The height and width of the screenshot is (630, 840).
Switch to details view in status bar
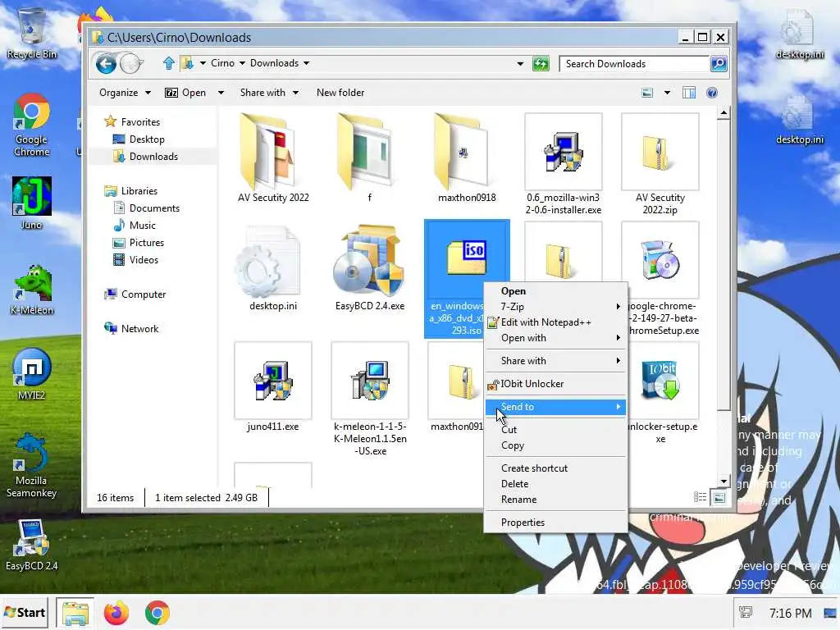point(701,498)
